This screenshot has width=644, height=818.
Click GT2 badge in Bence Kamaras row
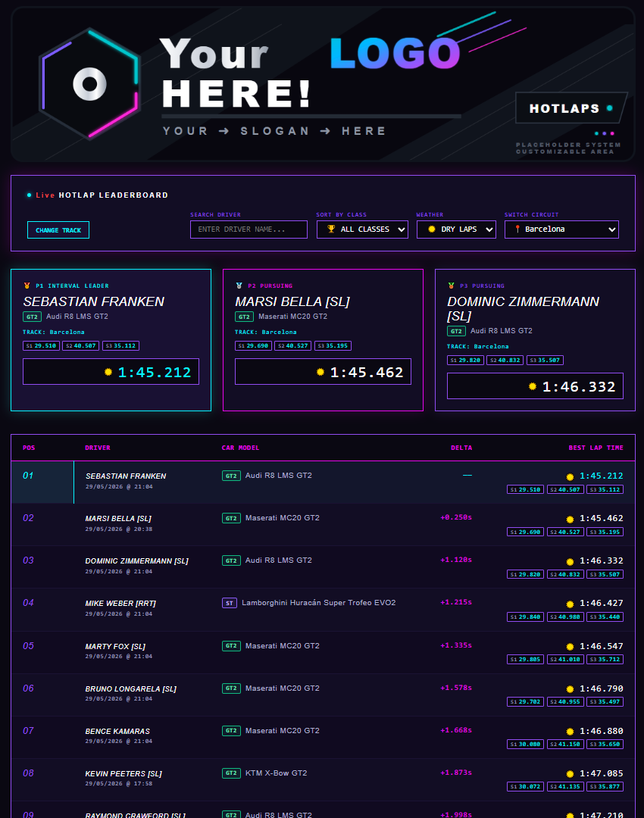click(x=231, y=731)
